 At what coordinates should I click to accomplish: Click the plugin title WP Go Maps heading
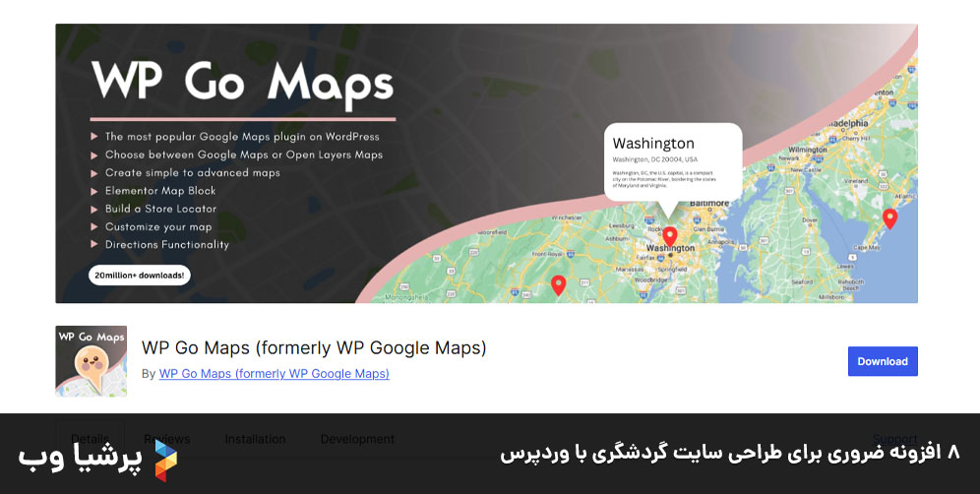pos(314,347)
